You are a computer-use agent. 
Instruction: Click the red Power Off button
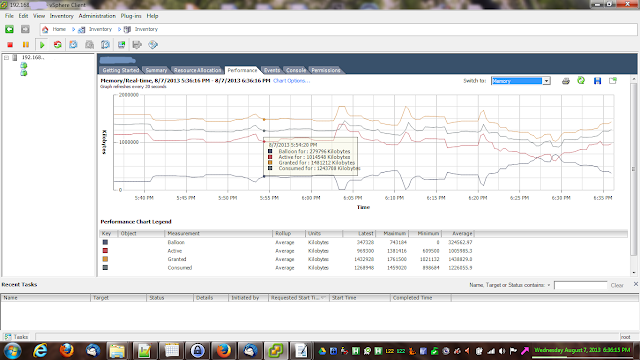(10, 45)
